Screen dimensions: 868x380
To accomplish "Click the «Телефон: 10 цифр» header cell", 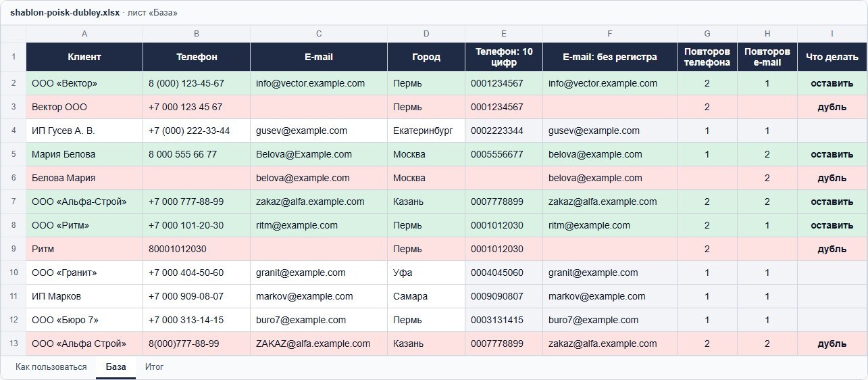I will (504, 57).
